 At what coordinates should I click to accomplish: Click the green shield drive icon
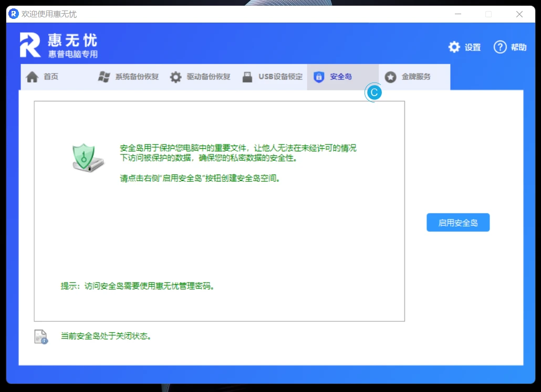pos(88,158)
